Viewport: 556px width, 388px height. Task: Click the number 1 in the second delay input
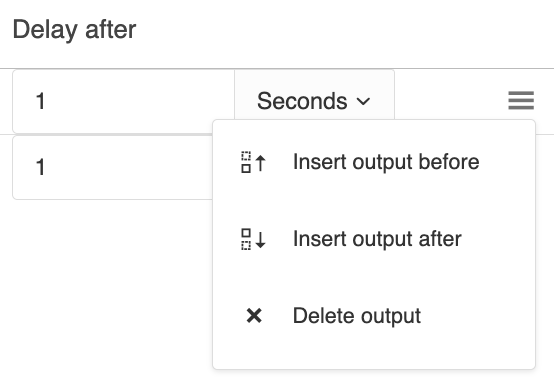coord(40,167)
